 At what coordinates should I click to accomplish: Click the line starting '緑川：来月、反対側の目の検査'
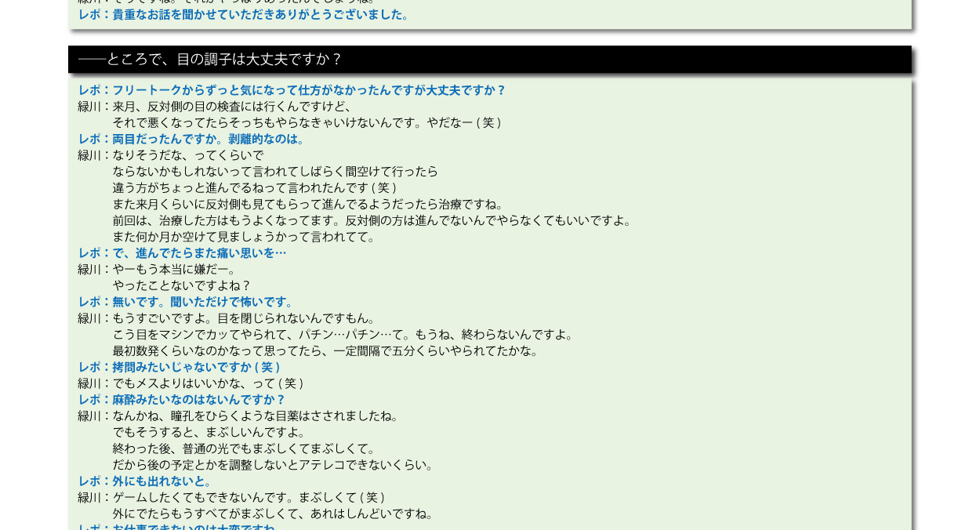(216, 107)
